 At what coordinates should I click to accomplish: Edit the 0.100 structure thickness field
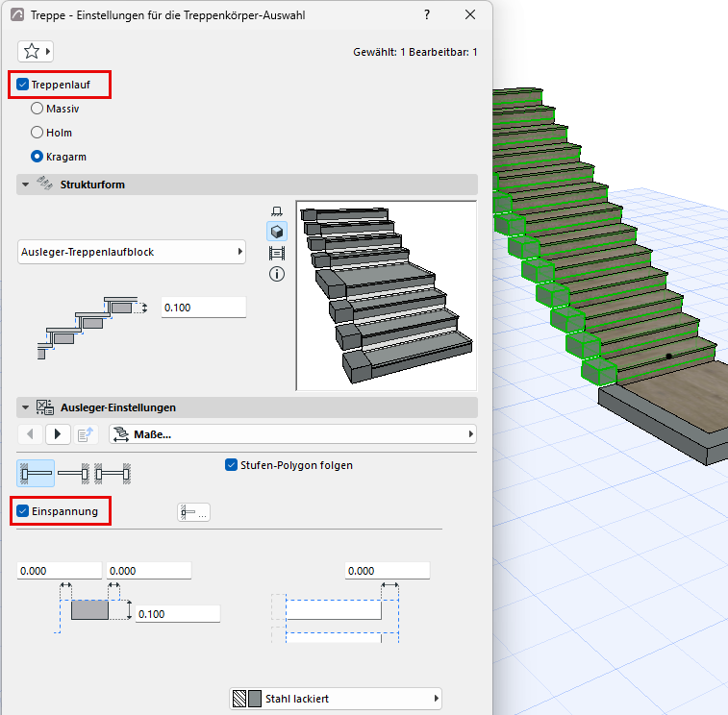point(203,308)
